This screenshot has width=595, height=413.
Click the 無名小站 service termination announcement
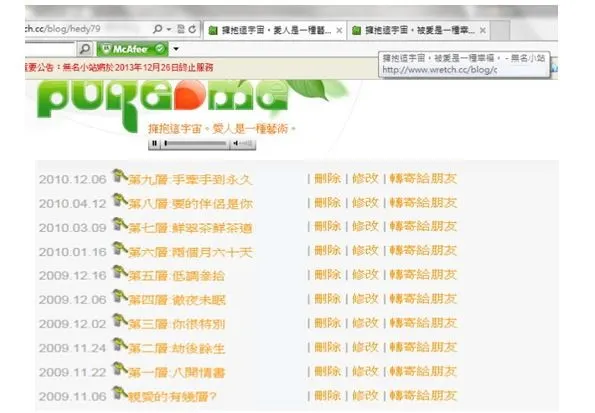(119, 68)
